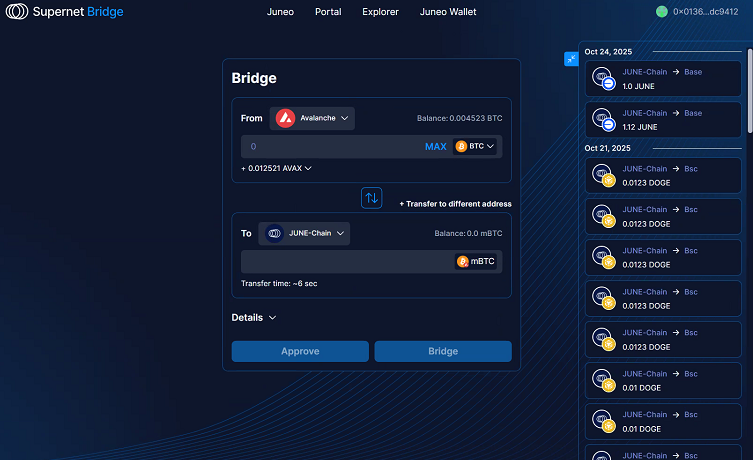Open the Avalanche source chain dropdown
Screen dimensions: 753x460
pos(312,118)
